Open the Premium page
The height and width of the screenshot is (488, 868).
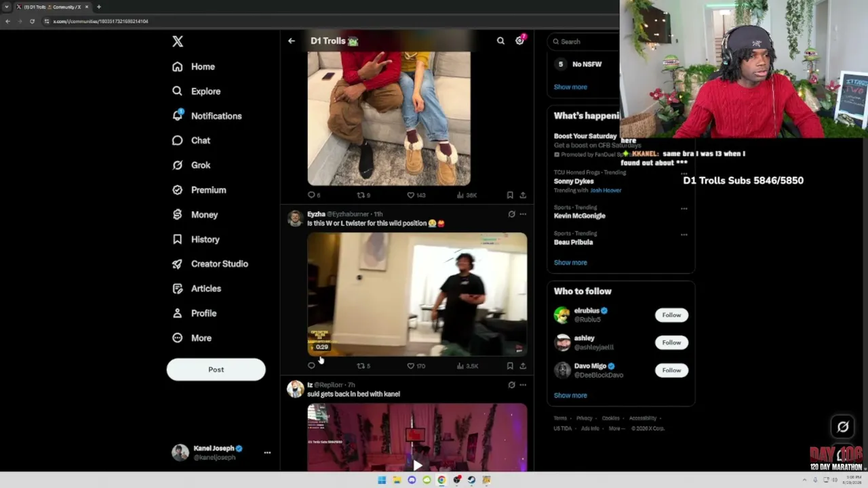pos(199,190)
